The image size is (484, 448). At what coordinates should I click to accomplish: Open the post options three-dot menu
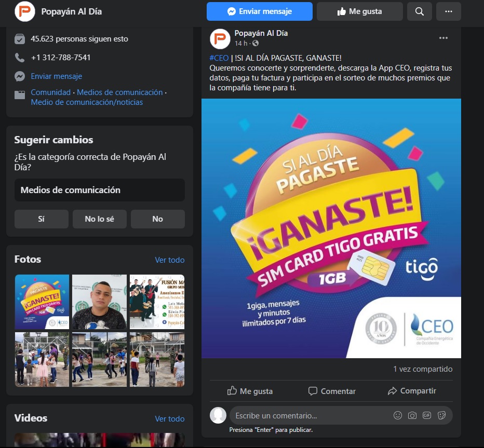[443, 38]
